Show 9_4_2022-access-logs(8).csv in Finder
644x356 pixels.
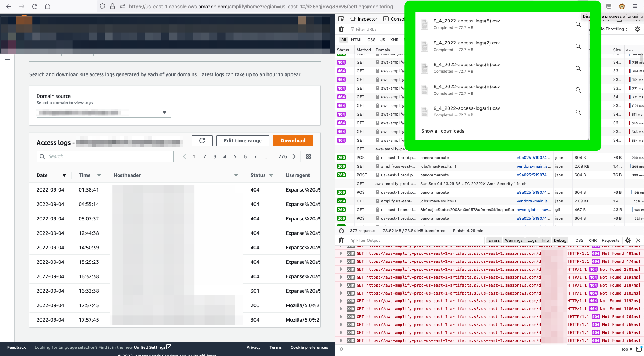click(578, 24)
